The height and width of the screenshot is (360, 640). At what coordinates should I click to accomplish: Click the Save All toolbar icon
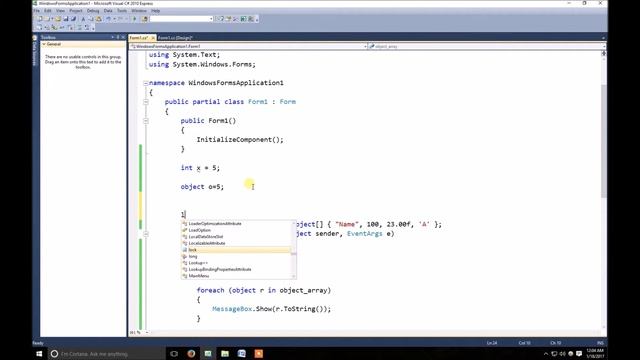click(73, 19)
